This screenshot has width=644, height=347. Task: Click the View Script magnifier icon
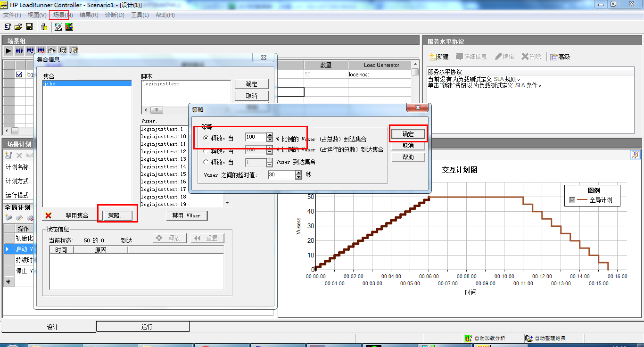(x=63, y=50)
